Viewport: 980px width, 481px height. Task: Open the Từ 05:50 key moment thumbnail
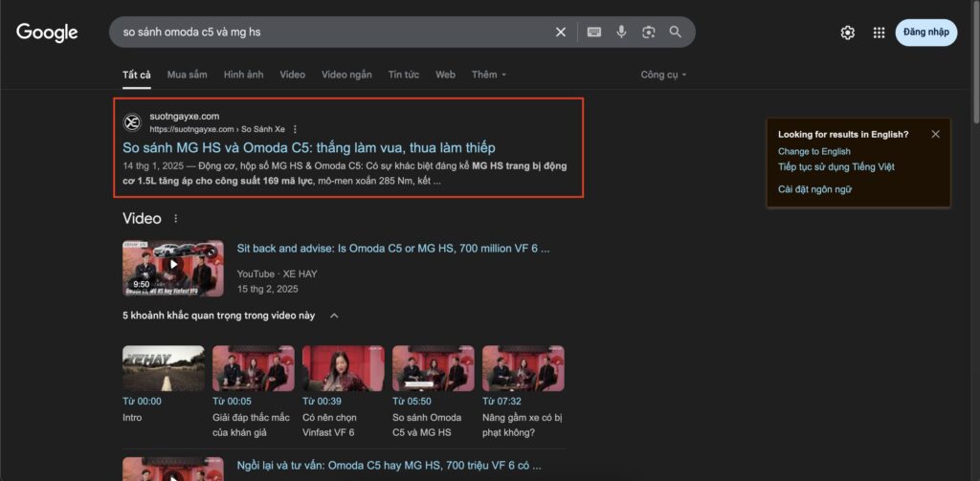[434, 368]
